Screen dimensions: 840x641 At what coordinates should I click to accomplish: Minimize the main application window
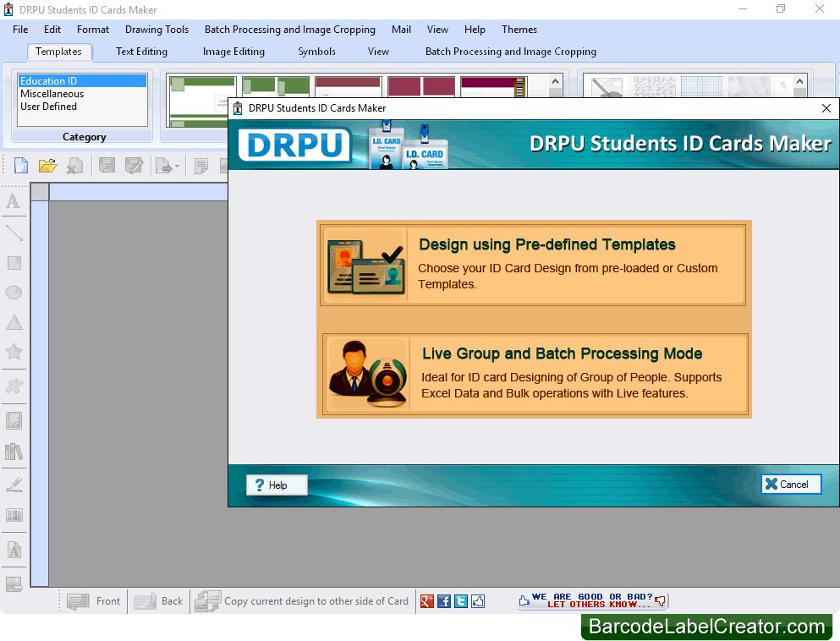click(x=743, y=9)
